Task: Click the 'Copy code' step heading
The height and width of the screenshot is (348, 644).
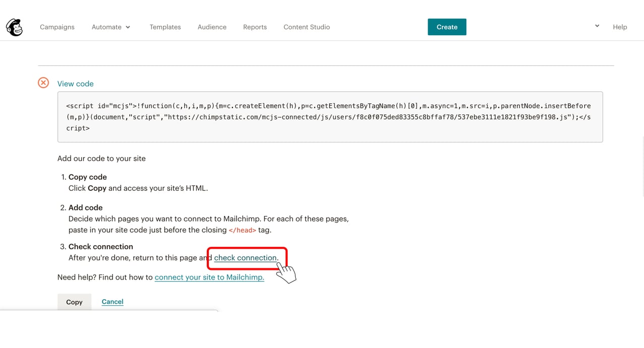Action: pos(88,177)
